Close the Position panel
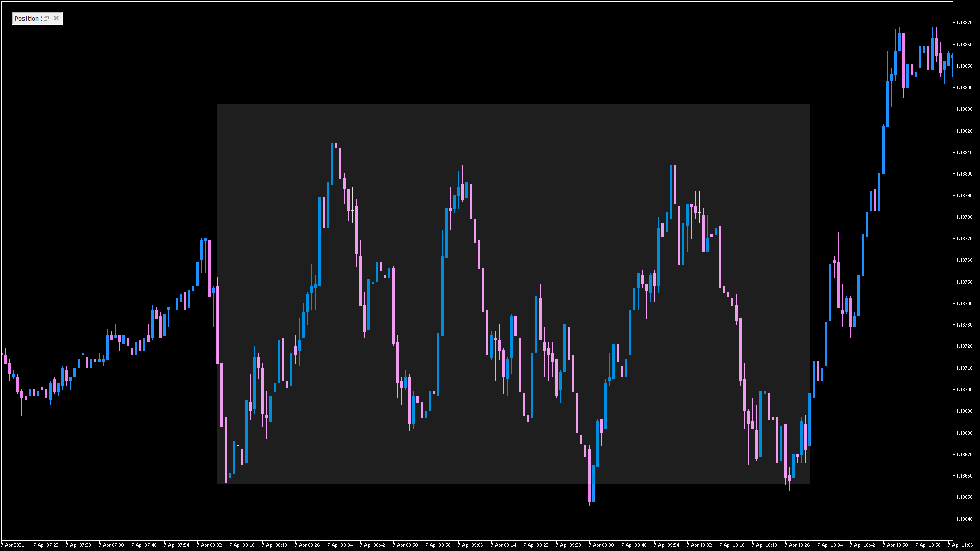Viewport: 980px width, 551px height. coord(56,19)
